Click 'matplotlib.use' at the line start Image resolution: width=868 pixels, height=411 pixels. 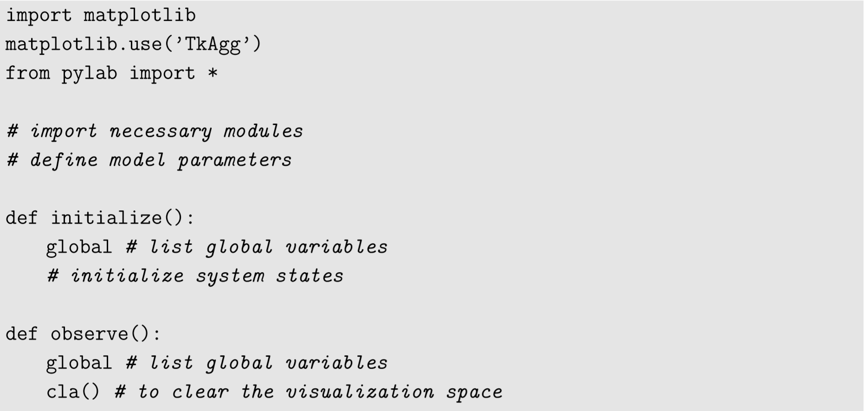(x=84, y=45)
